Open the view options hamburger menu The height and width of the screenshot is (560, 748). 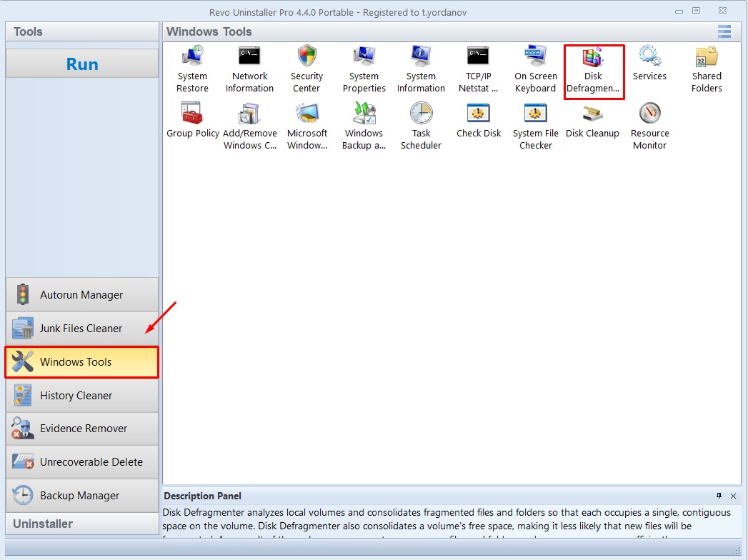[724, 31]
